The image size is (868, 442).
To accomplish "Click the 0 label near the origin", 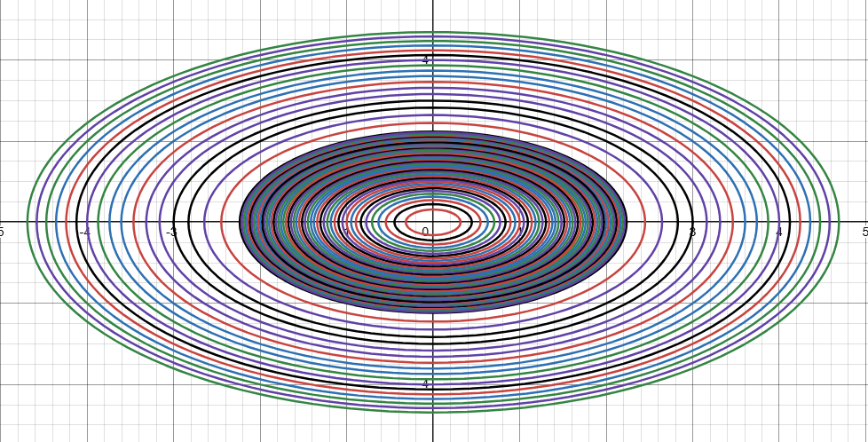I will 425,232.
